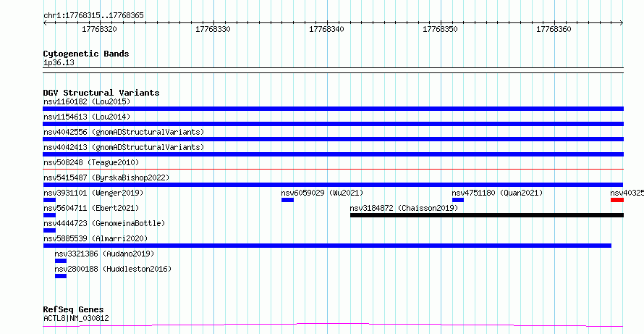Click the short blue bar below nsv4444723 (GenomeinaBottle)

(49, 230)
